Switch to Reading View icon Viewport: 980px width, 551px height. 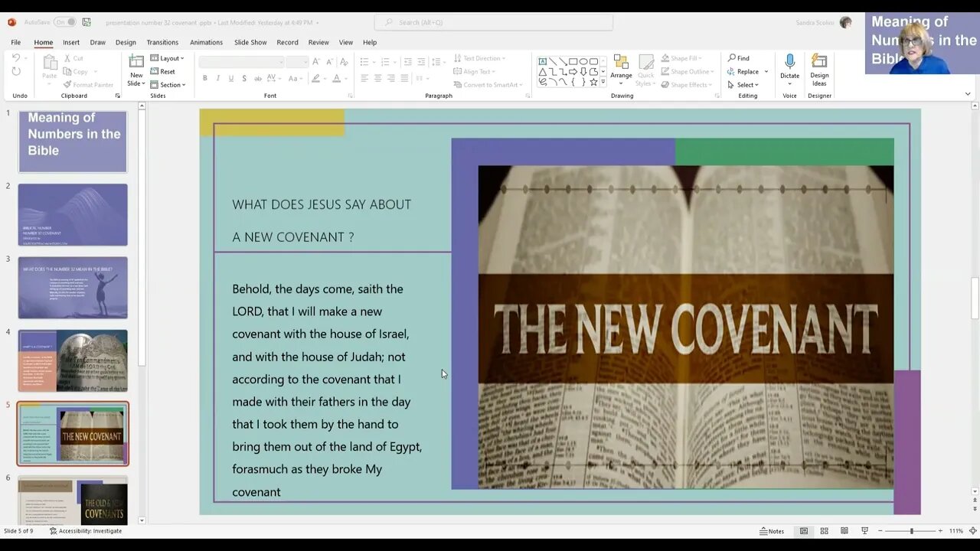(844, 531)
